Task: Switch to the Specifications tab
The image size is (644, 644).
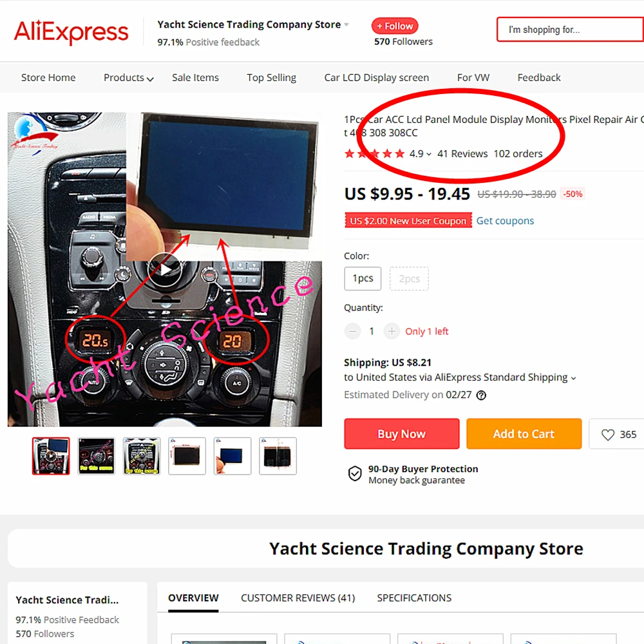Action: click(414, 598)
